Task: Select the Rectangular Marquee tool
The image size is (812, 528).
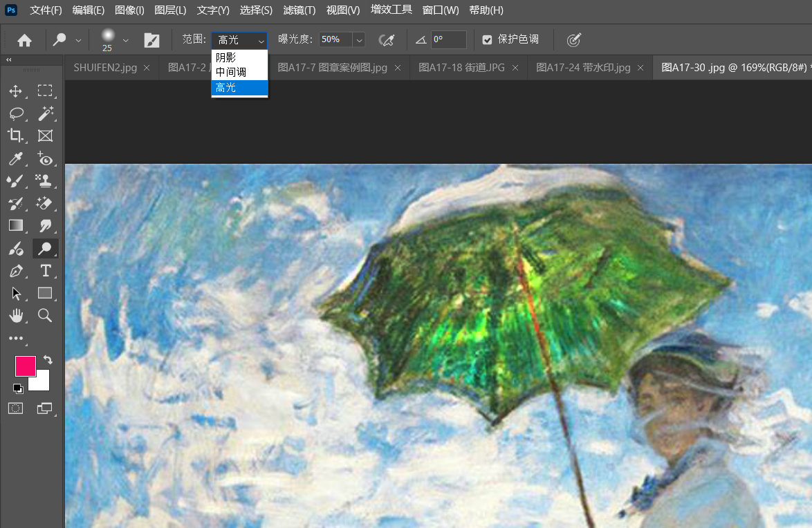Action: pos(45,91)
